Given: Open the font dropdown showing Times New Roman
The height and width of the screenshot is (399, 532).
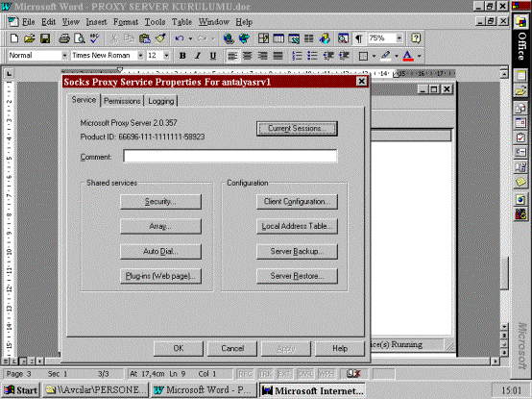Looking at the screenshot, I should (x=140, y=56).
